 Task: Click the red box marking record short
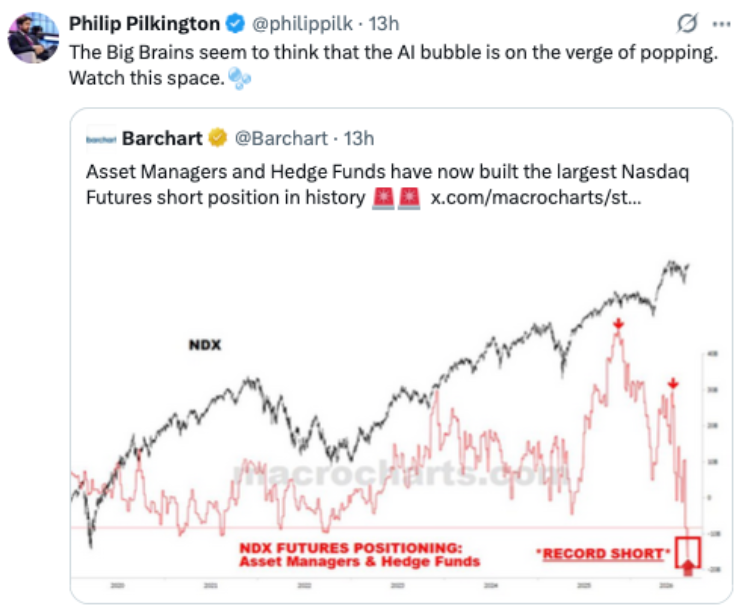(688, 552)
